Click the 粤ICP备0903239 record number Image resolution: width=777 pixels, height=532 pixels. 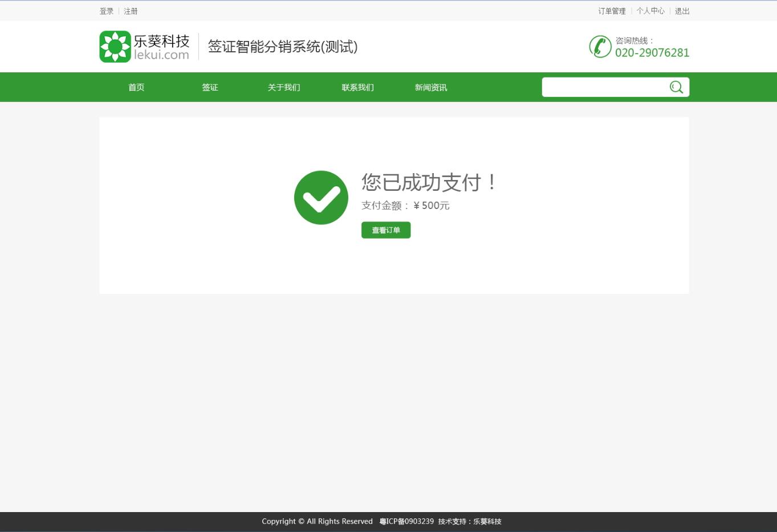pos(406,521)
